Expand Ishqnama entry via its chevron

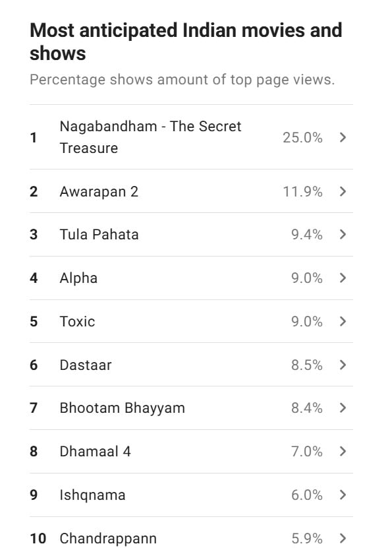(343, 495)
